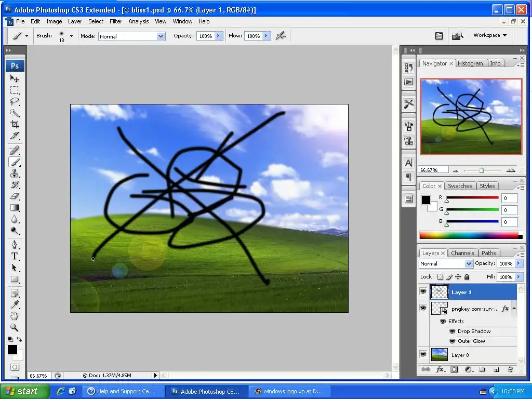Click the Start button
The width and height of the screenshot is (532, 399).
coord(24,391)
